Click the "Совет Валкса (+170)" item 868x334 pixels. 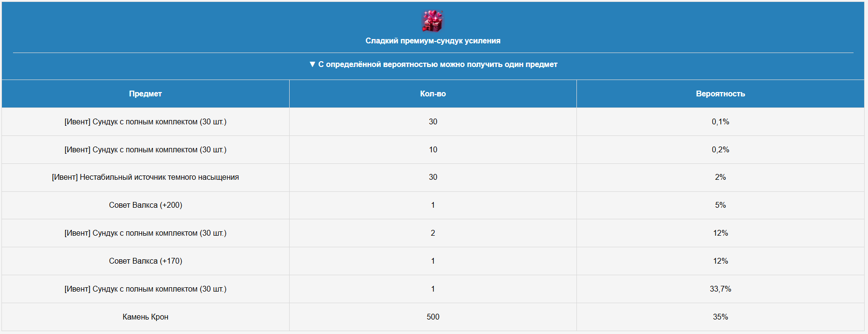(146, 261)
